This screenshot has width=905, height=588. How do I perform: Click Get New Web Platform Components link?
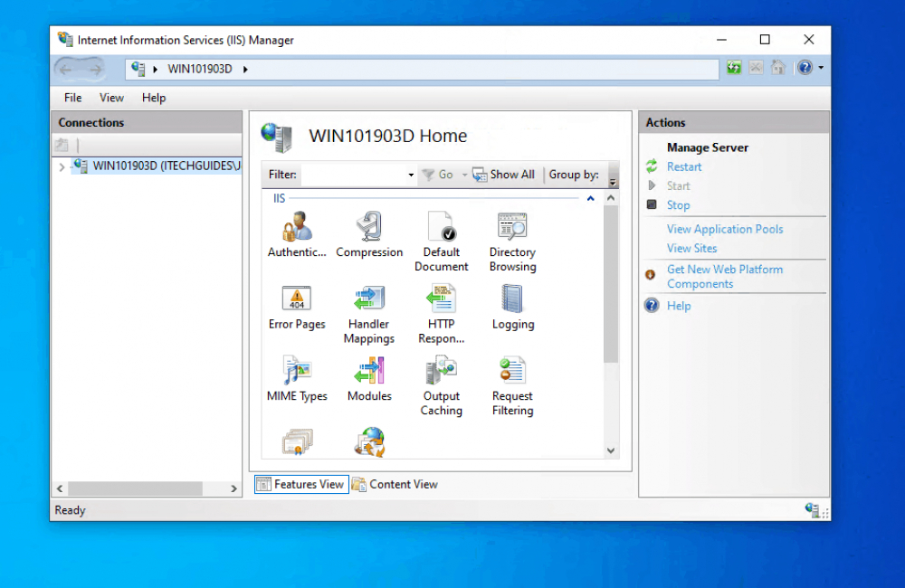(725, 277)
